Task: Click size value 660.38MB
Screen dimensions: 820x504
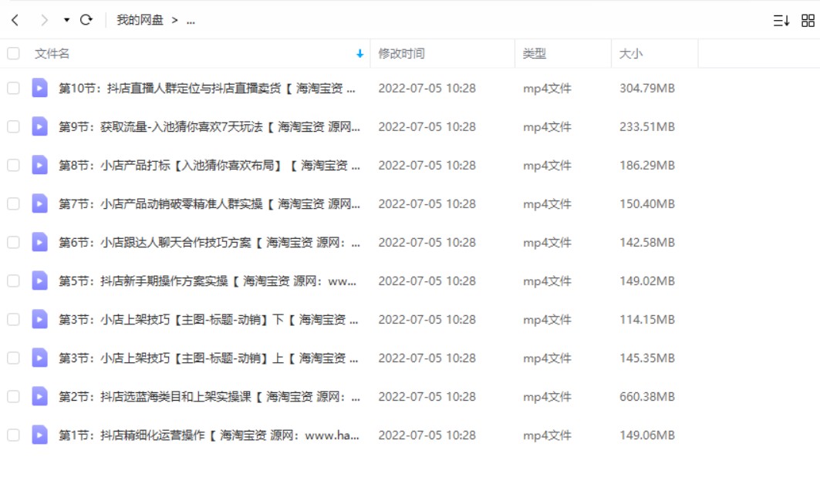Action: [x=647, y=397]
